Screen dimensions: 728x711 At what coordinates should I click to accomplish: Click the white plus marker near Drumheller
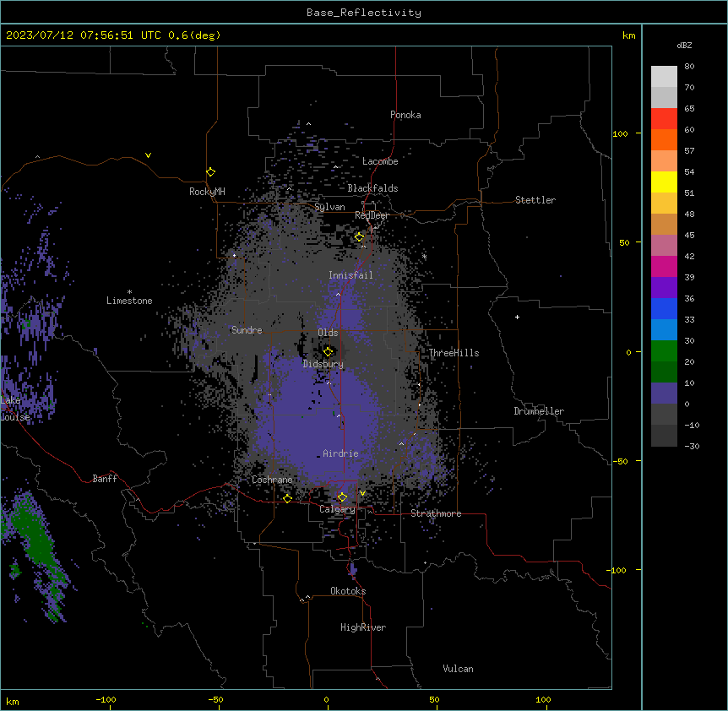click(x=517, y=317)
